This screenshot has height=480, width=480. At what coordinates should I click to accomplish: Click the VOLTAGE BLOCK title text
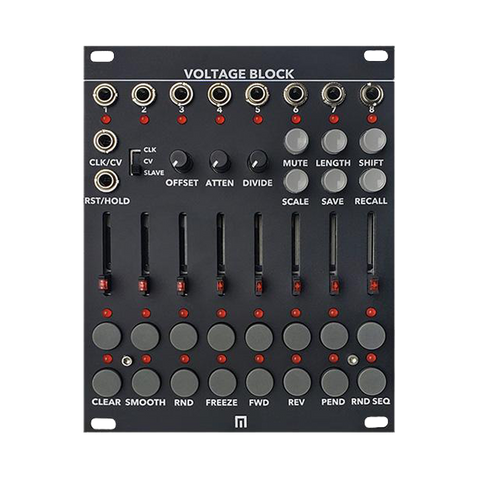[239, 74]
